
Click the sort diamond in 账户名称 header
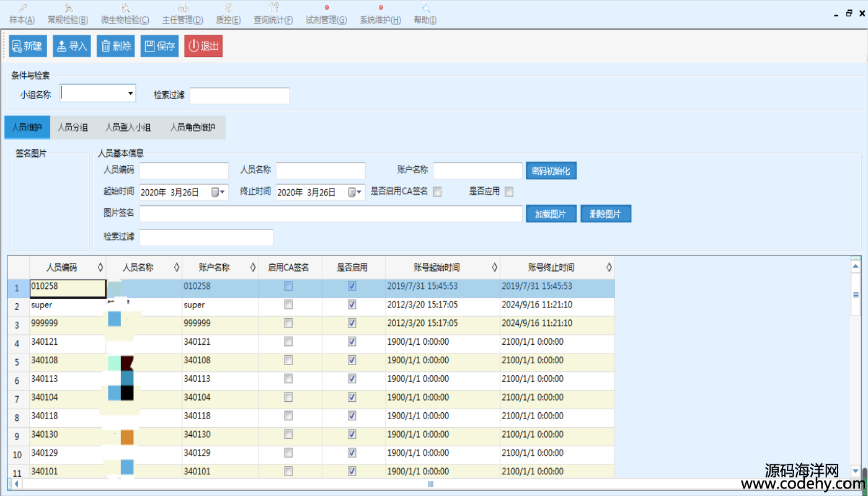253,267
